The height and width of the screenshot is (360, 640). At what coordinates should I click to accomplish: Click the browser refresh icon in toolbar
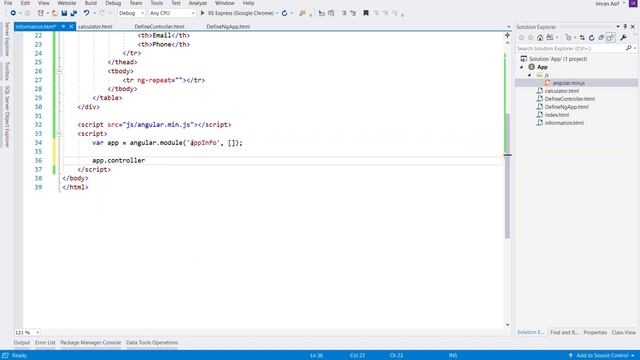pyautogui.click(x=284, y=13)
